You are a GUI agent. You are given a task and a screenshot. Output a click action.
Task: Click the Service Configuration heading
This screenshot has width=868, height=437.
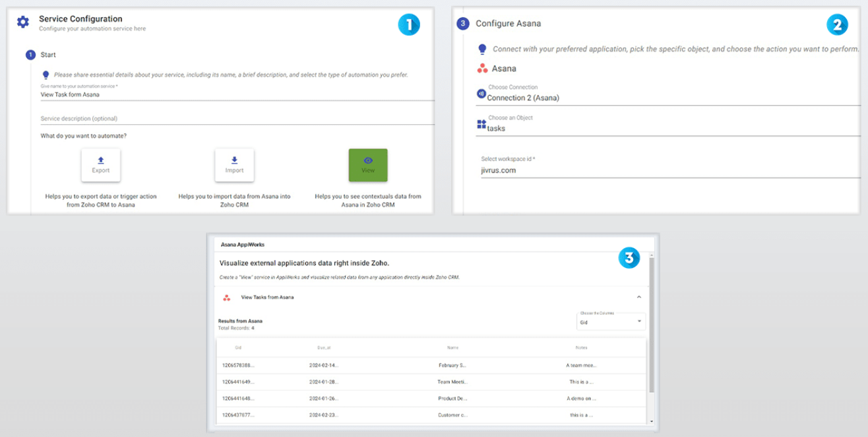click(80, 19)
